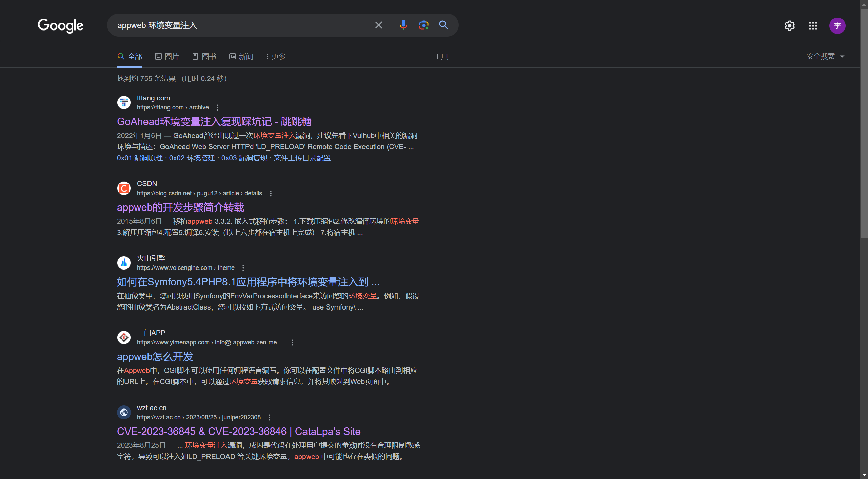This screenshot has height=479, width=868.
Task: Click the CSDN site name
Action: [147, 184]
